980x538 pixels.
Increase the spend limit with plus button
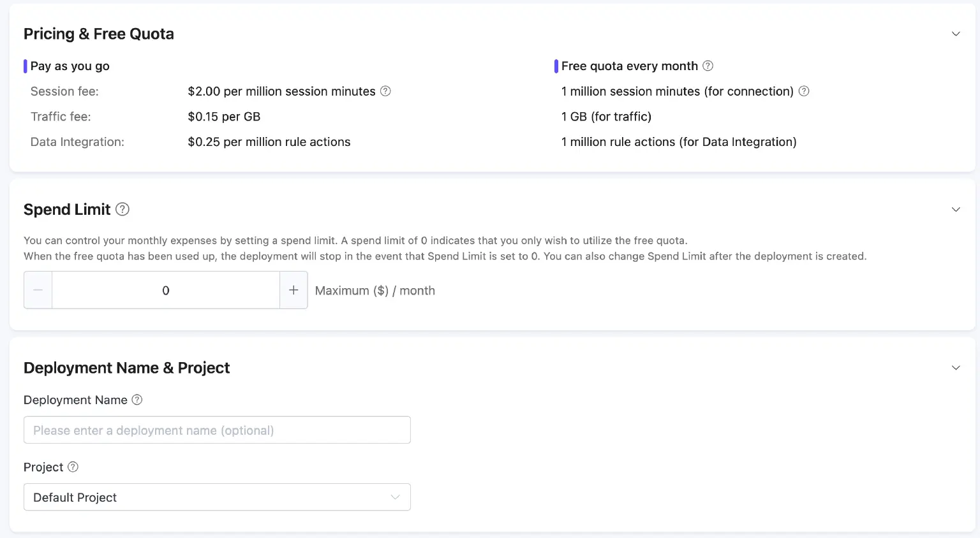tap(293, 290)
